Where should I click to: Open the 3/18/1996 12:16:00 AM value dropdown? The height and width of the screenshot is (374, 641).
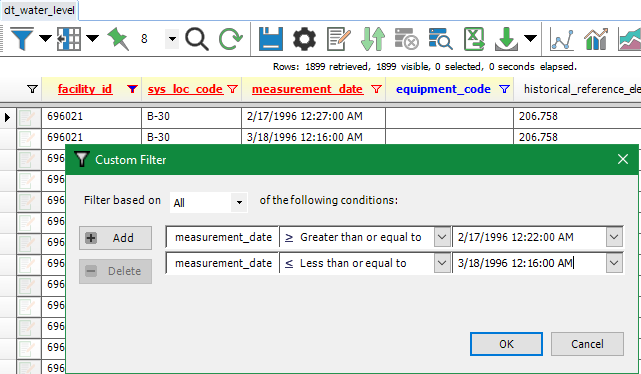point(614,263)
